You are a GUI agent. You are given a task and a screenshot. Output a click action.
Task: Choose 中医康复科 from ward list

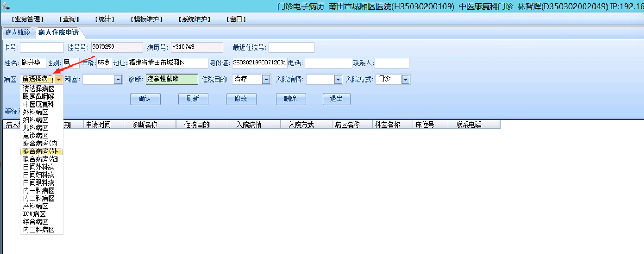tap(42, 104)
